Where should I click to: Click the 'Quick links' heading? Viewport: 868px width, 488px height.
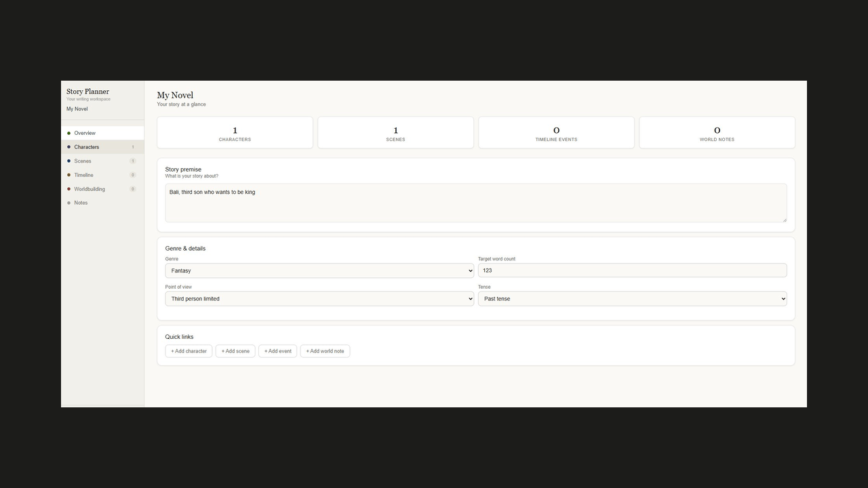click(x=179, y=337)
